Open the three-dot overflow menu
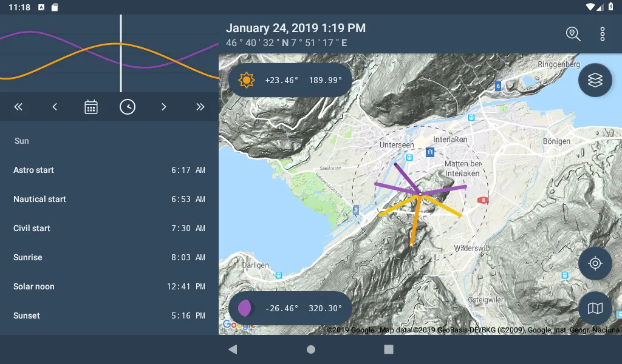The image size is (622, 364). point(602,34)
